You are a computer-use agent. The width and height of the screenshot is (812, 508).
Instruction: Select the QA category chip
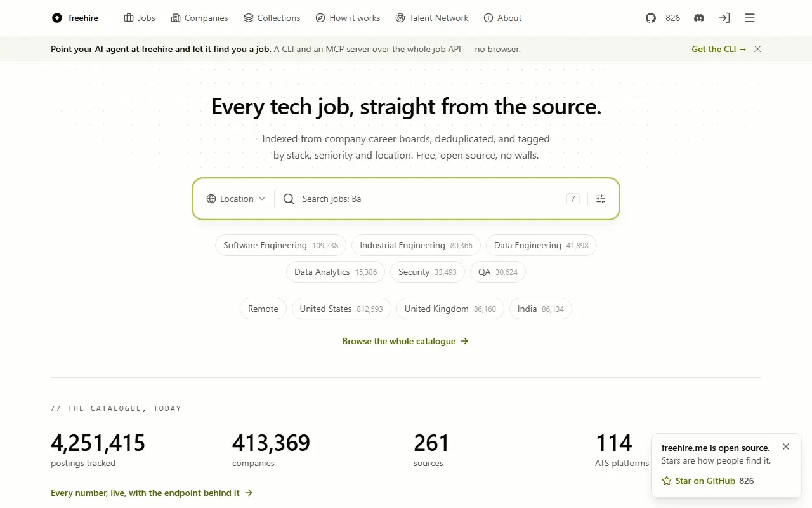click(x=498, y=272)
